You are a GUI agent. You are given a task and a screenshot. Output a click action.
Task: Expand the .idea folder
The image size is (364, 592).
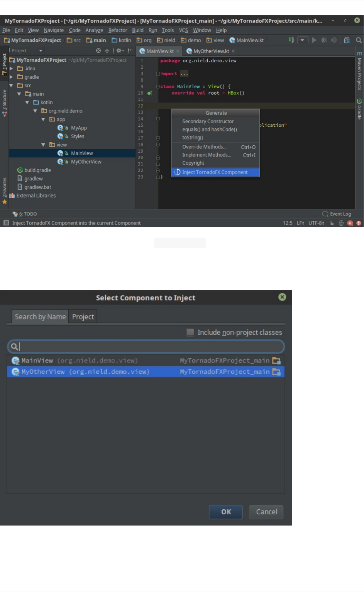coord(11,68)
